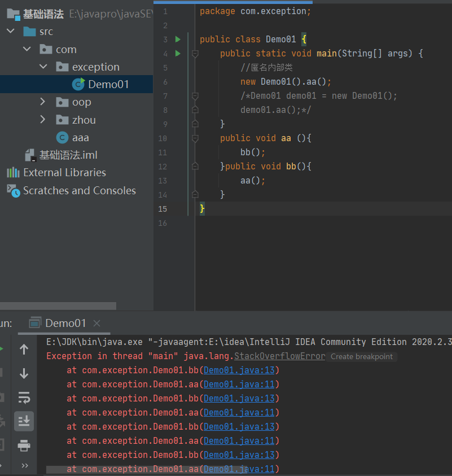The height and width of the screenshot is (476, 452).
Task: Click fold end marker on line 12
Action: [x=195, y=166]
